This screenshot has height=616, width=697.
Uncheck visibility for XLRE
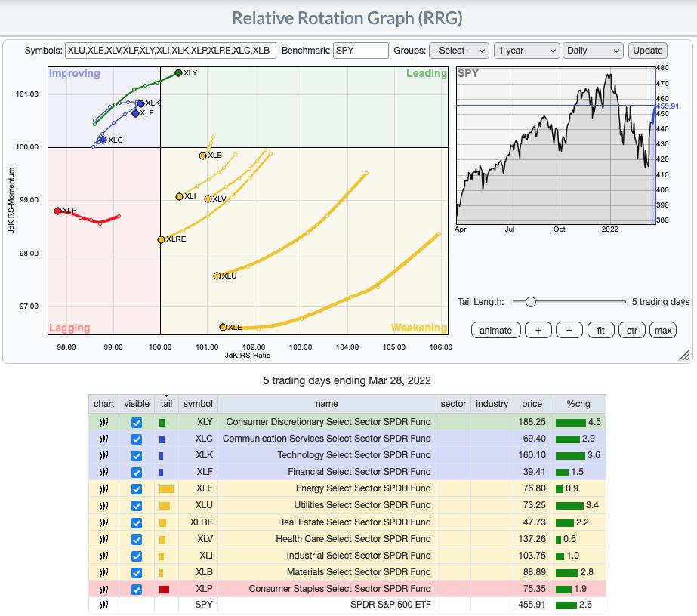click(137, 523)
